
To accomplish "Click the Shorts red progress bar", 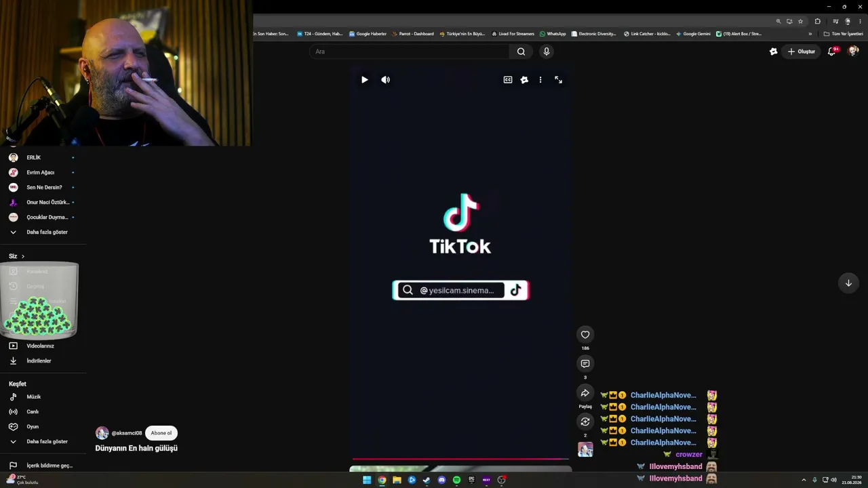I will 460,459.
